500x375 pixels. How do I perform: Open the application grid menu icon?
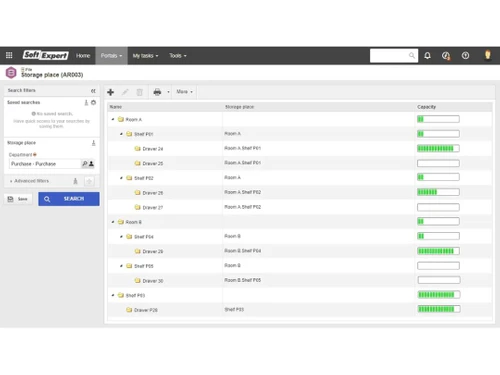click(x=9, y=55)
